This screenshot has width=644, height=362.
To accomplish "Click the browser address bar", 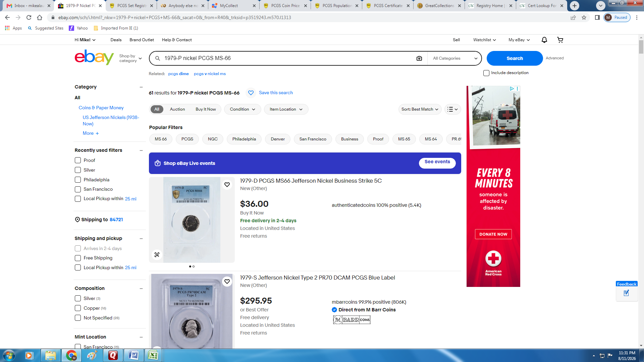I will (312, 17).
